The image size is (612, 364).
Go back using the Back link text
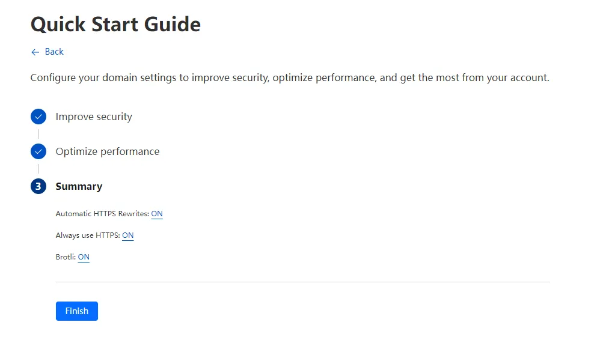pos(54,52)
